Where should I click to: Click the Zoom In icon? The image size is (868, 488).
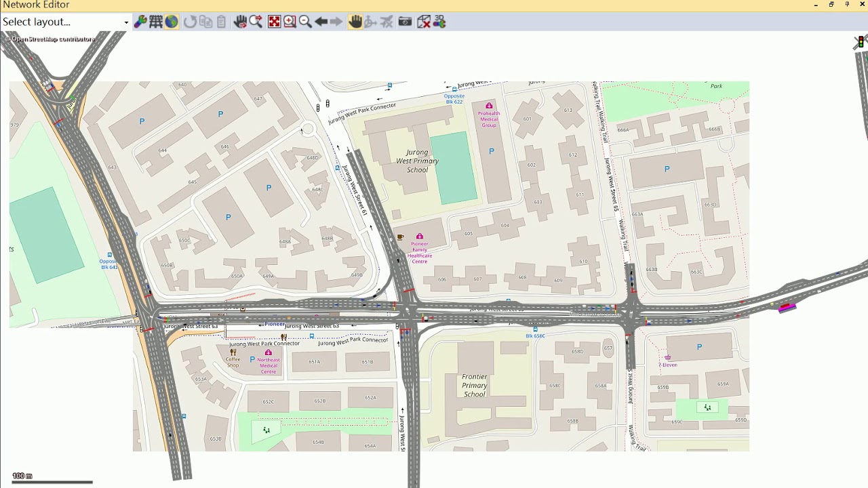pyautogui.click(x=290, y=22)
